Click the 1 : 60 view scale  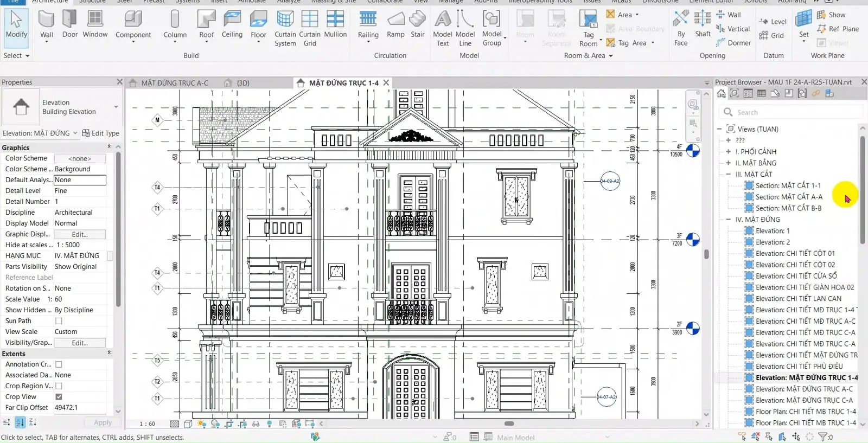pyautogui.click(x=147, y=424)
